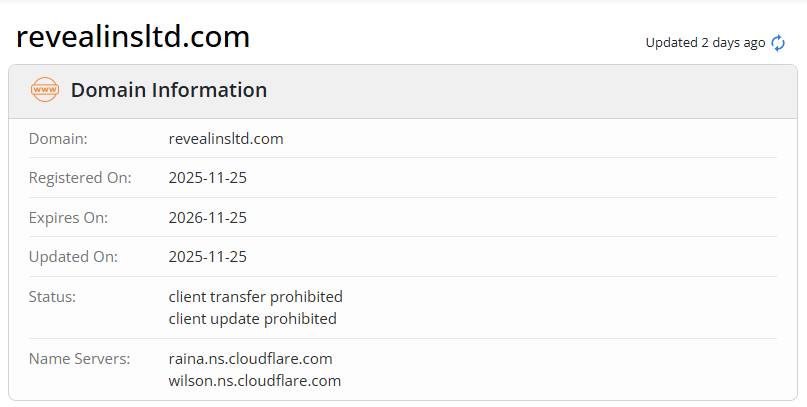807x407 pixels.
Task: Click the Expires On date 2026-11-25
Action: 208,217
